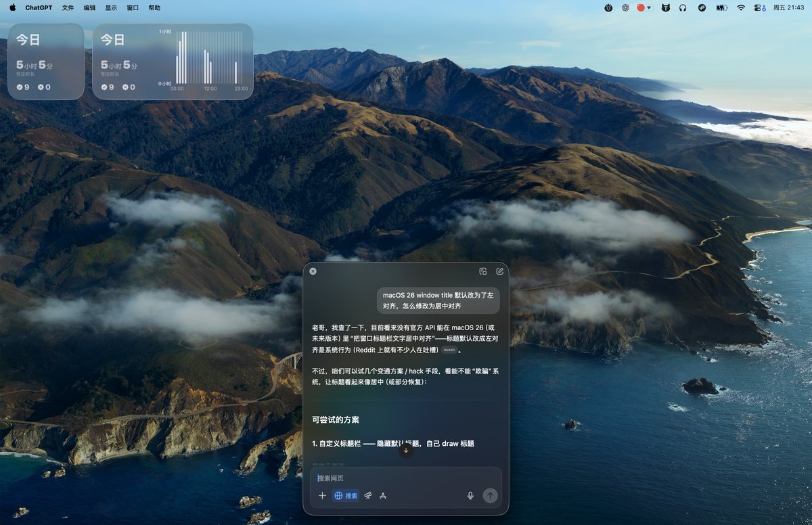Viewport: 812px width, 525px height.
Task: Open the 帮助 menu
Action: pos(154,8)
